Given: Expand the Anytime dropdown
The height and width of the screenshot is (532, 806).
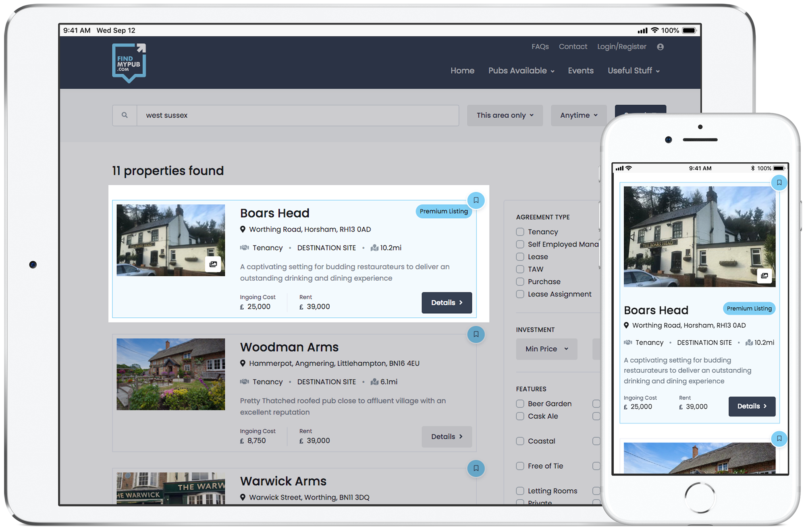Looking at the screenshot, I should [x=578, y=116].
